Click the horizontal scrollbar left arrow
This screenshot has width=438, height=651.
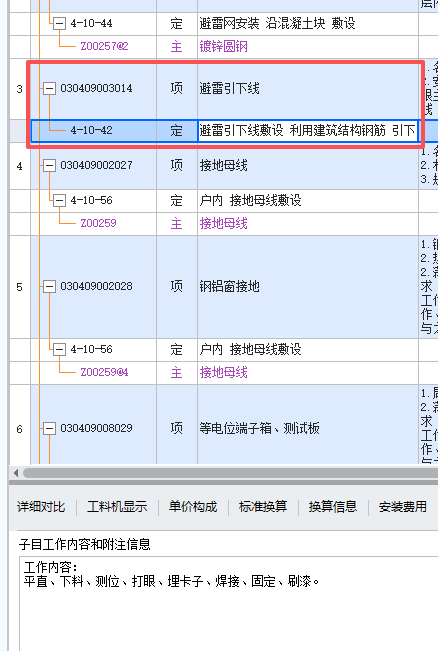[16, 473]
